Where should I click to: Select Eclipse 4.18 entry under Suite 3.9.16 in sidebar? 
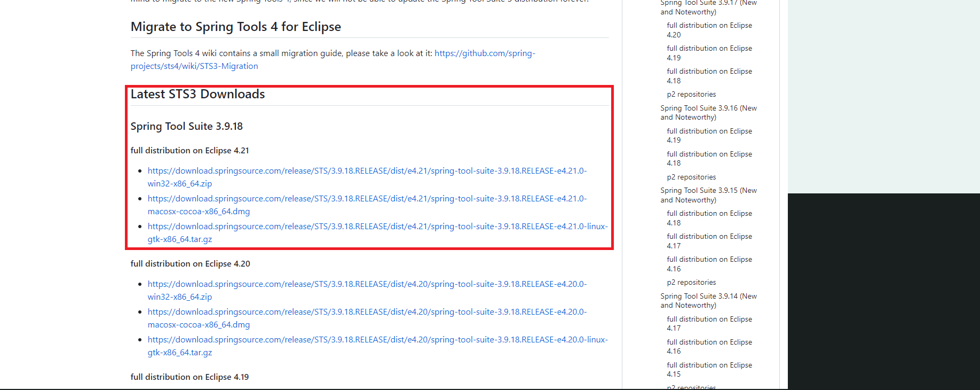[709, 159]
